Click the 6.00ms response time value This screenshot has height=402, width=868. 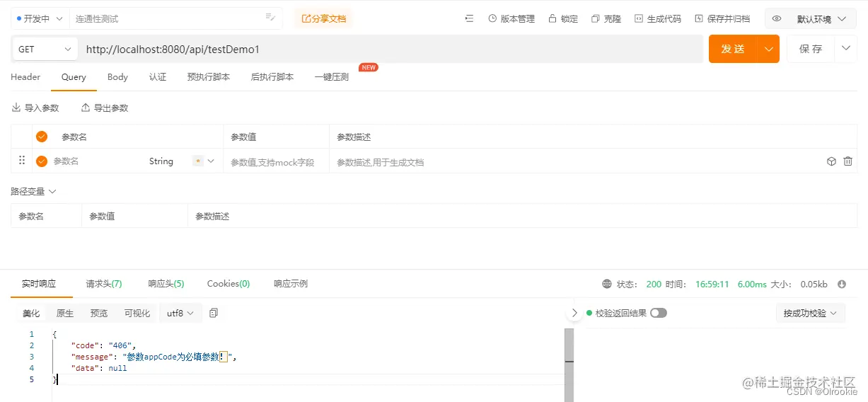752,285
